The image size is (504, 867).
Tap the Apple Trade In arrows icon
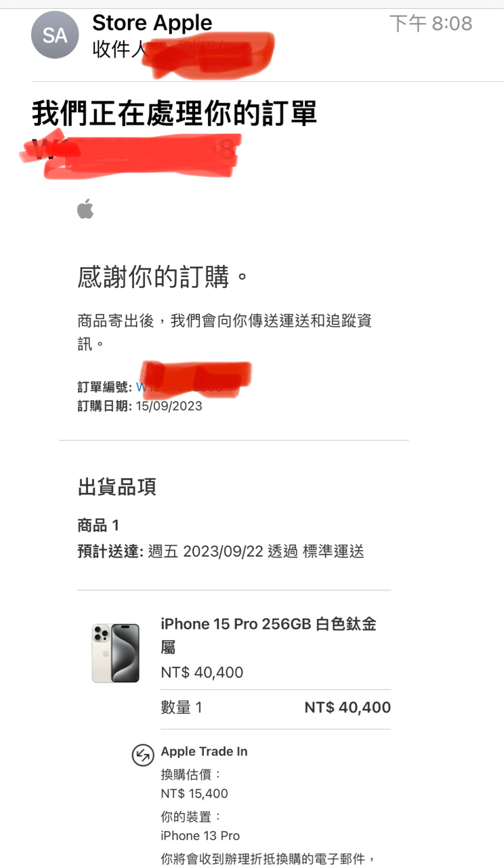click(142, 755)
